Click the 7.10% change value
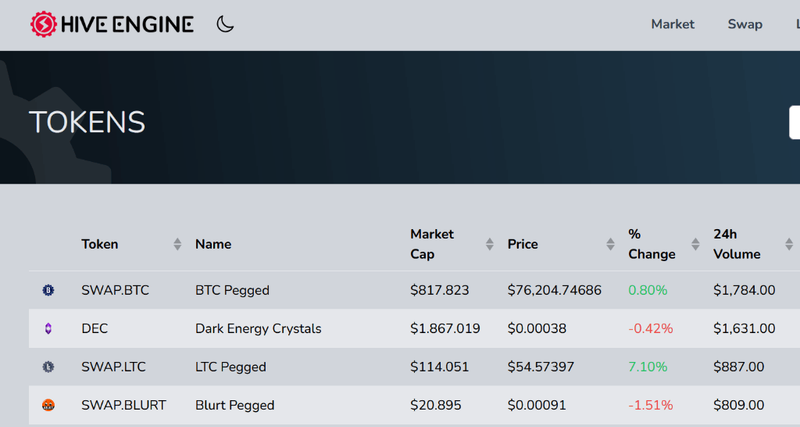The image size is (800, 427). click(647, 367)
